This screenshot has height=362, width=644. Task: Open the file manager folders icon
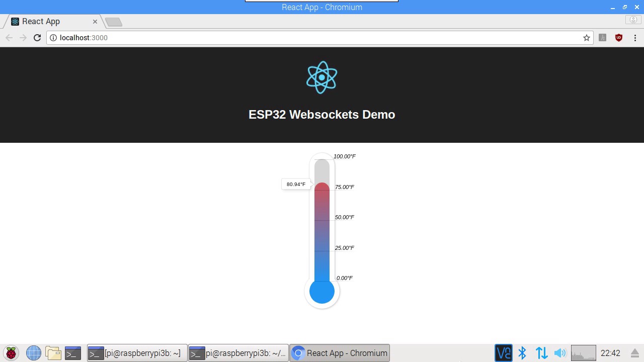coord(53,353)
